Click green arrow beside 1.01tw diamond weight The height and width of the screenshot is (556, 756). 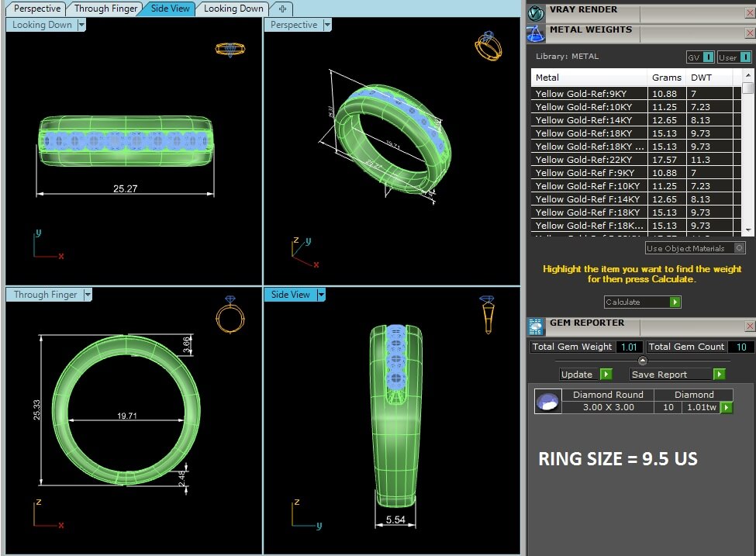tap(727, 408)
